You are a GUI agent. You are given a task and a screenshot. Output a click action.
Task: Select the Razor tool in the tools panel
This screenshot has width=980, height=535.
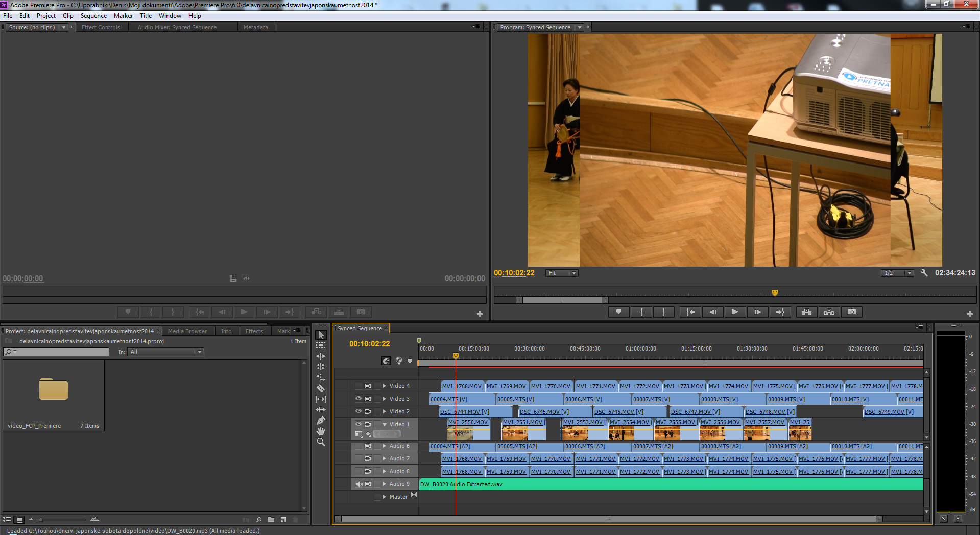321,388
